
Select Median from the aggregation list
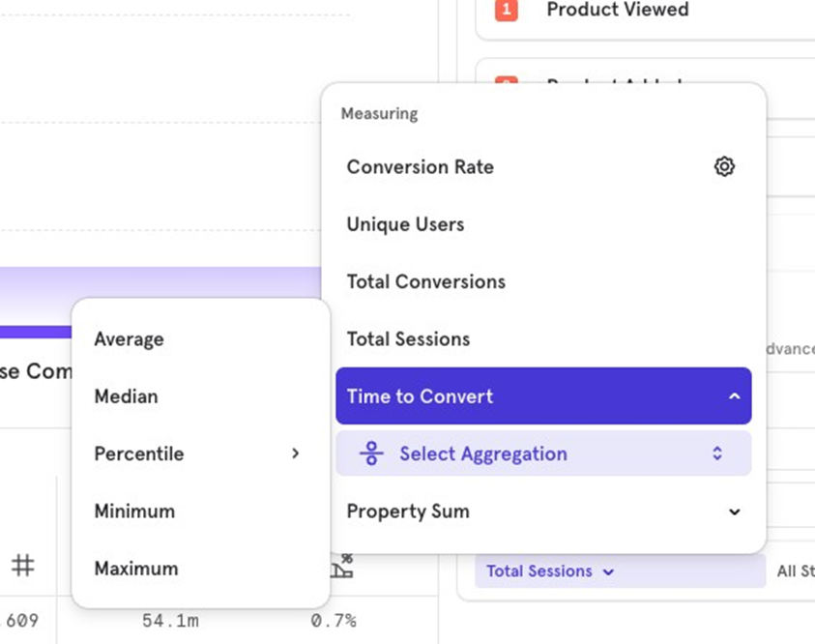pyautogui.click(x=126, y=396)
